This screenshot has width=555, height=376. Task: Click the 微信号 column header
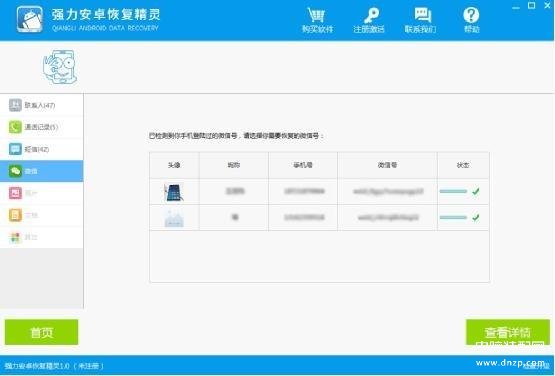click(x=388, y=165)
